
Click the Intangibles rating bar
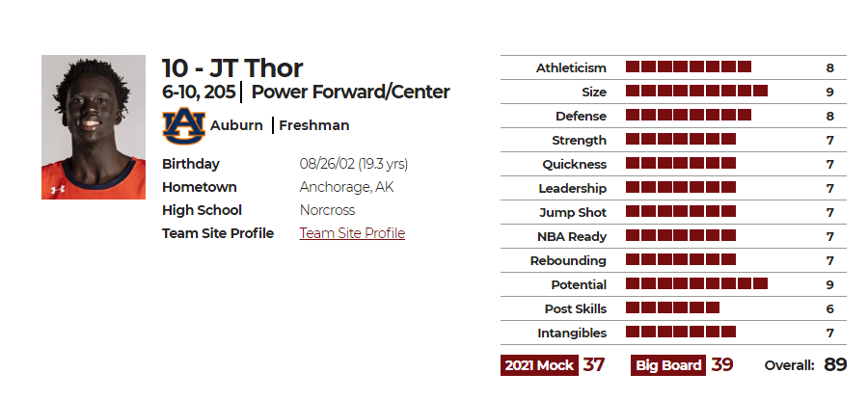click(x=681, y=332)
